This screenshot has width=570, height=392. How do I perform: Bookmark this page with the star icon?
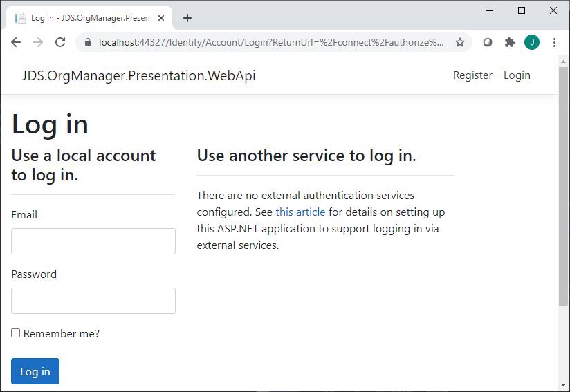point(460,42)
